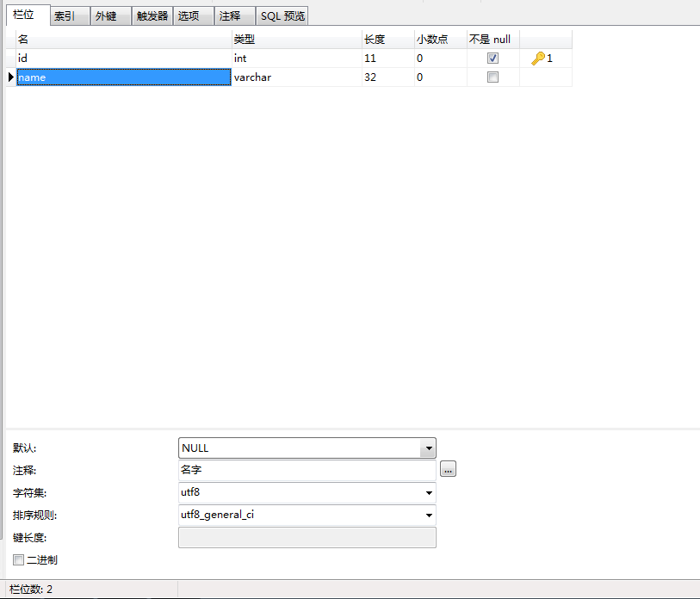This screenshot has width=700, height=599.
Task: Open the 外键 tab
Action: point(111,16)
